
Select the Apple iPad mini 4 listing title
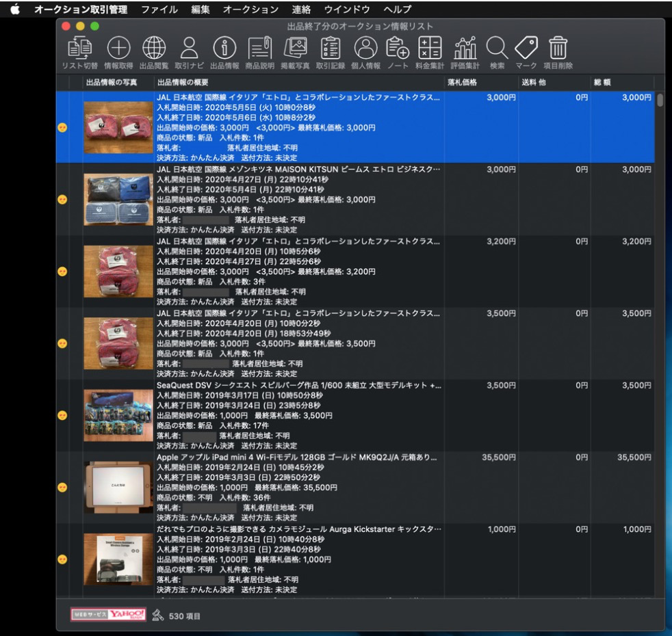296,457
